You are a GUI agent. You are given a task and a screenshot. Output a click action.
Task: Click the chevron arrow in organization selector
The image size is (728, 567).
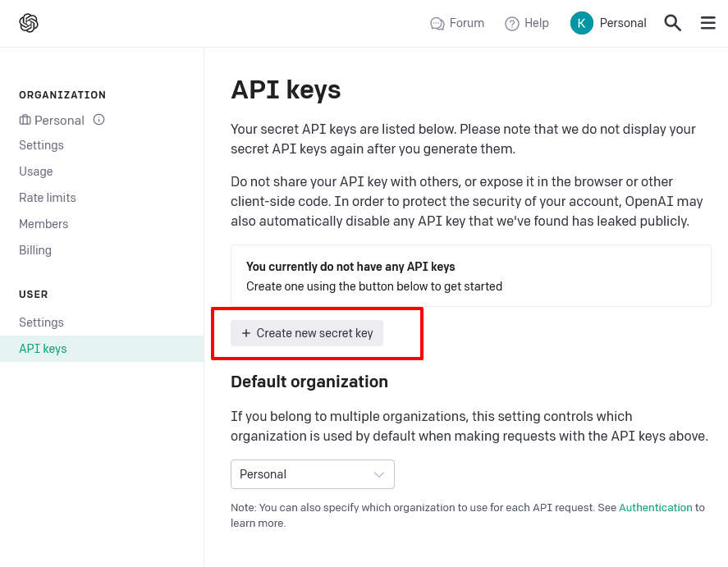(379, 474)
